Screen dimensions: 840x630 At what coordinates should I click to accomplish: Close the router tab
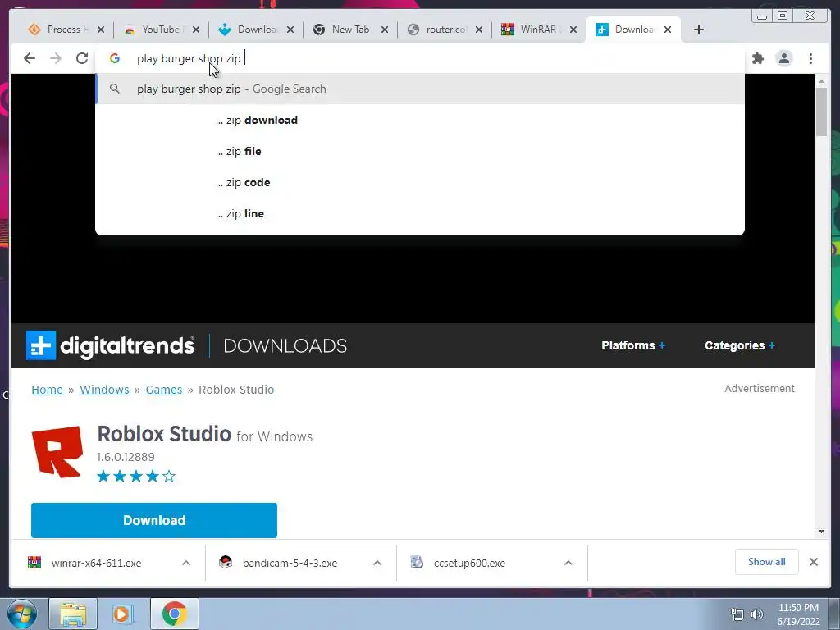coord(479,30)
